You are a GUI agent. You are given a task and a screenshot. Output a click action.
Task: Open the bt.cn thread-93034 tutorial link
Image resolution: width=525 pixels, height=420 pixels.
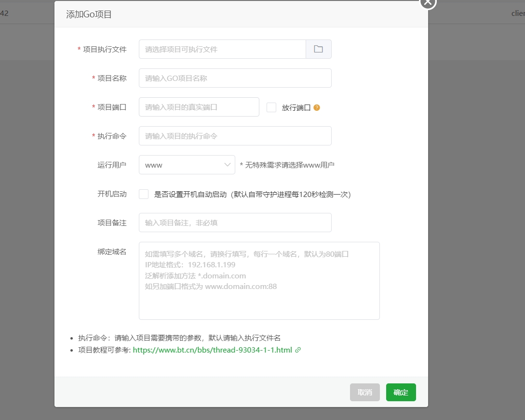[212, 350]
